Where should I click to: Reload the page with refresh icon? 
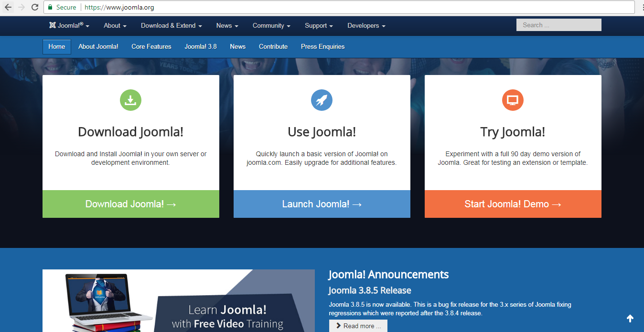34,7
